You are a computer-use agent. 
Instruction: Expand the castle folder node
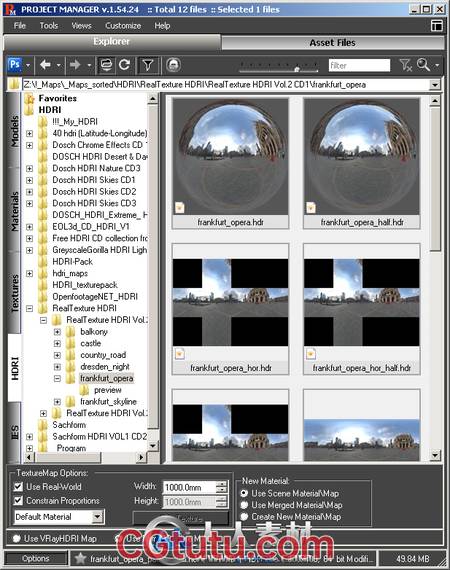[x=57, y=343]
